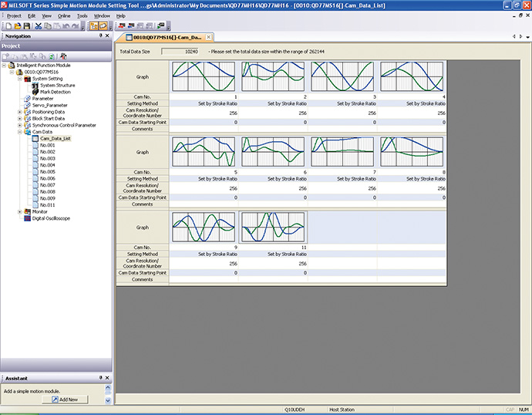Screen dimensions: 532x415
Task: Pin the Assistant panel
Action: (100, 379)
